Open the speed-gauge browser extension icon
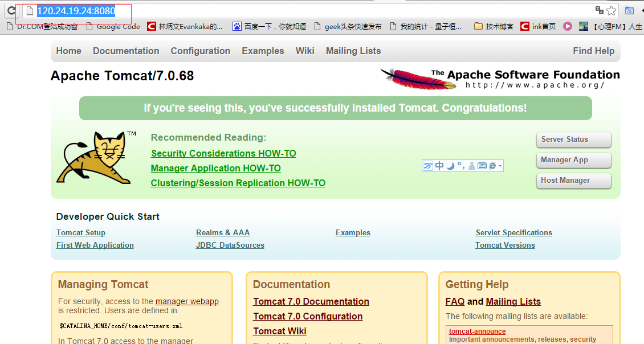644x344 pixels. click(x=629, y=11)
